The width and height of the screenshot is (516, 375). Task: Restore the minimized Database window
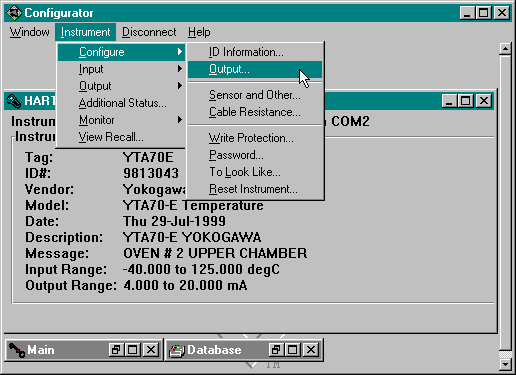276,350
